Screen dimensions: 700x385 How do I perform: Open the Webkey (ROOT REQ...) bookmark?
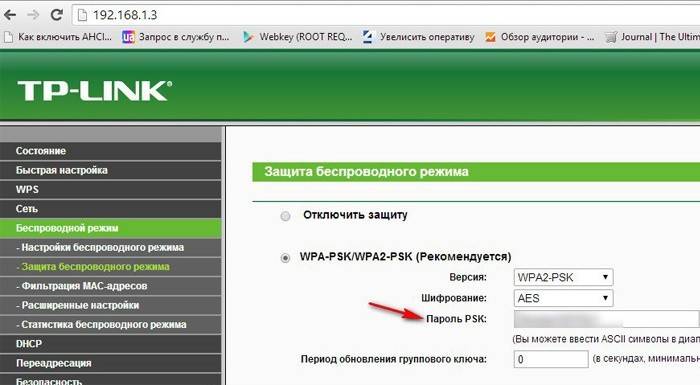pyautogui.click(x=298, y=37)
